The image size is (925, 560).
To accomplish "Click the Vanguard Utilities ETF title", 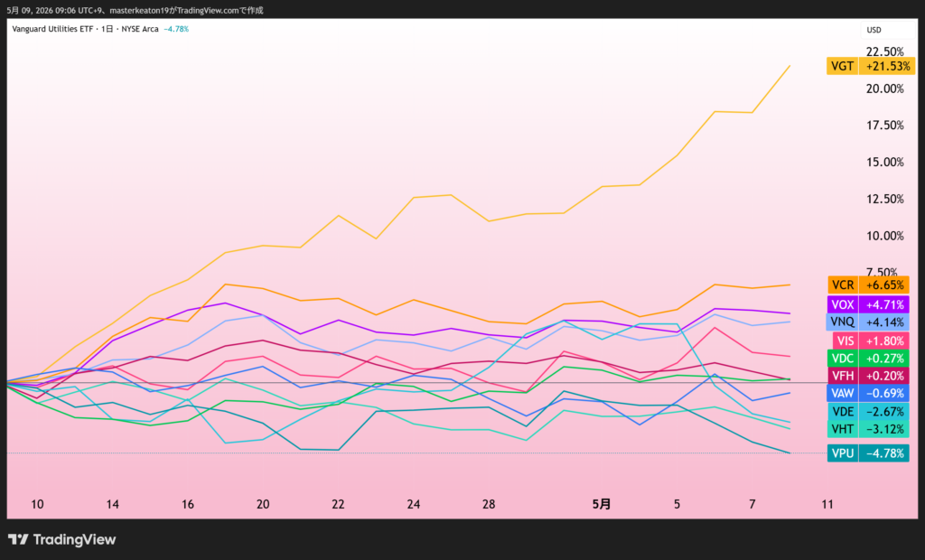I will tap(52, 29).
